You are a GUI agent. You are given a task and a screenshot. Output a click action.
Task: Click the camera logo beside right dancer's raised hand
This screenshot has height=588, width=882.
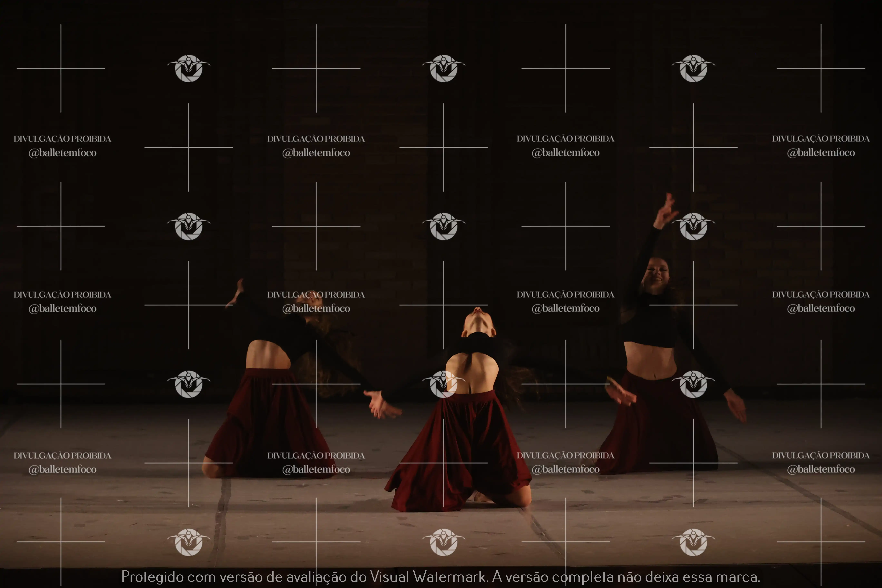click(693, 226)
